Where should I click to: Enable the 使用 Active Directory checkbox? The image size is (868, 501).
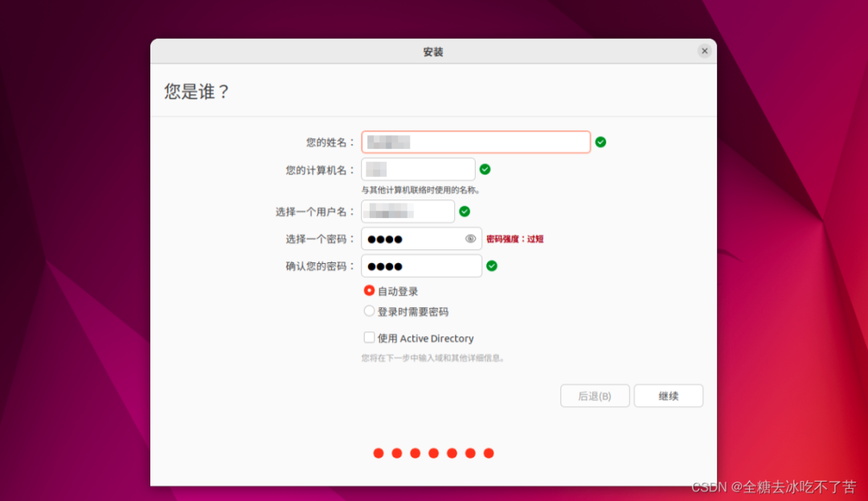click(370, 338)
